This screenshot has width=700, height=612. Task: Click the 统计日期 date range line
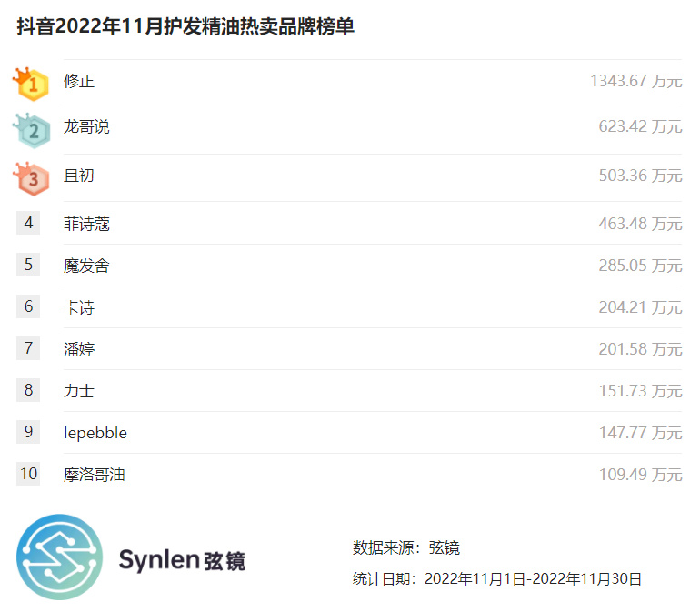(x=497, y=579)
